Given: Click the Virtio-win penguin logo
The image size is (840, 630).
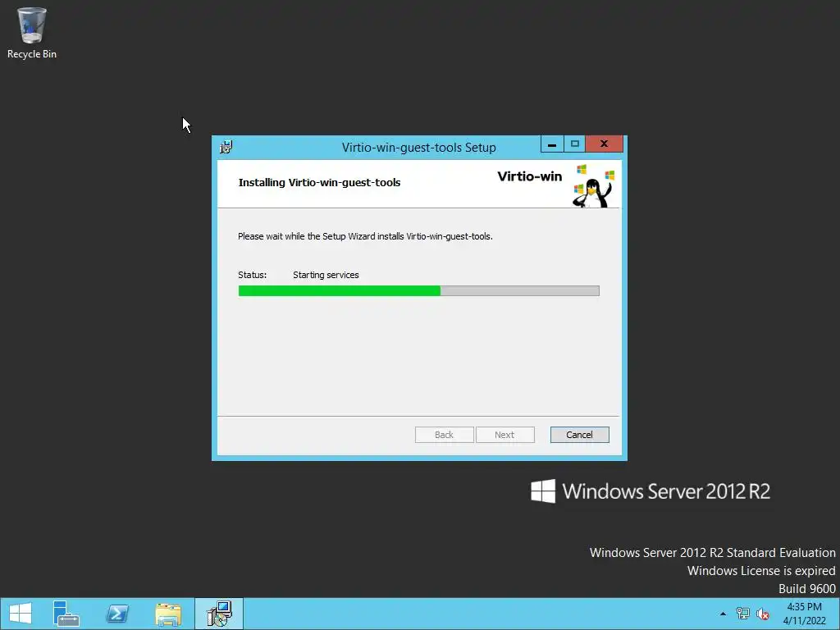Looking at the screenshot, I should [594, 186].
